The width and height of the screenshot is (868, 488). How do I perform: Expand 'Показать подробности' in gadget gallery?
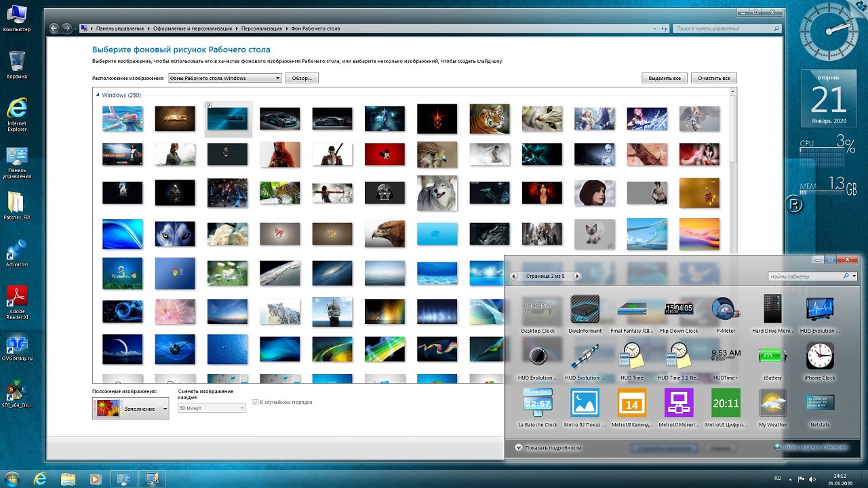click(519, 447)
